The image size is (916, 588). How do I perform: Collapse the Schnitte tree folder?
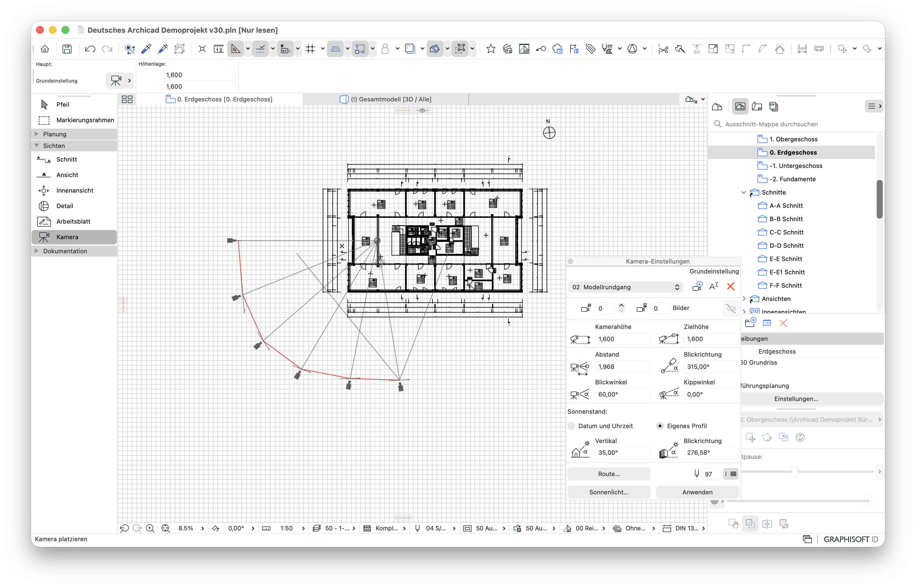pos(743,192)
